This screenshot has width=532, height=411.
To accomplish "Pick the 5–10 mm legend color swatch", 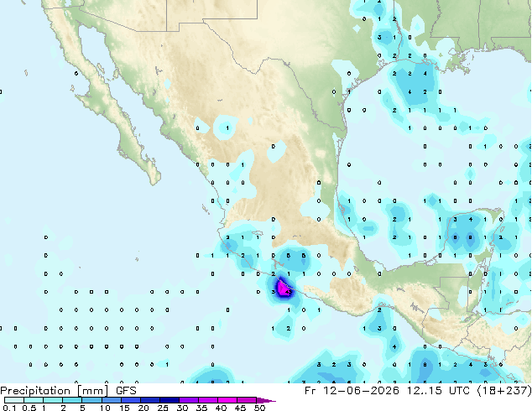I will point(91,400).
